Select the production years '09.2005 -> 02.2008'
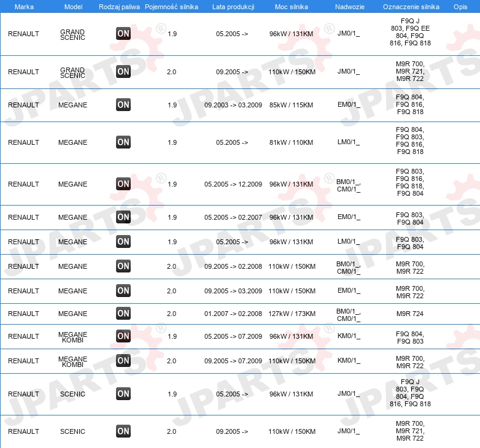The height and width of the screenshot is (448, 480). click(233, 266)
